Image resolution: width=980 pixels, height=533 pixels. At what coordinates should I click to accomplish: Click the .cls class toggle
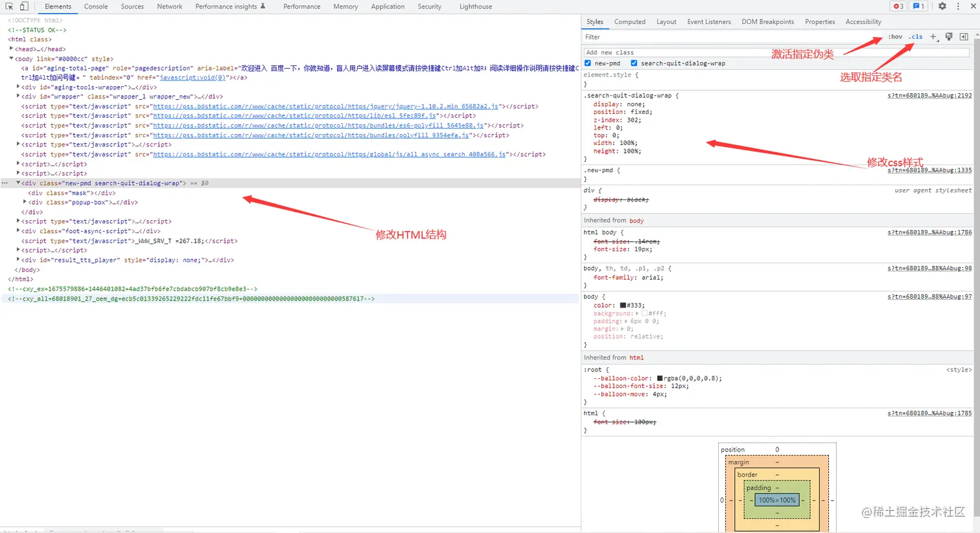coord(915,37)
